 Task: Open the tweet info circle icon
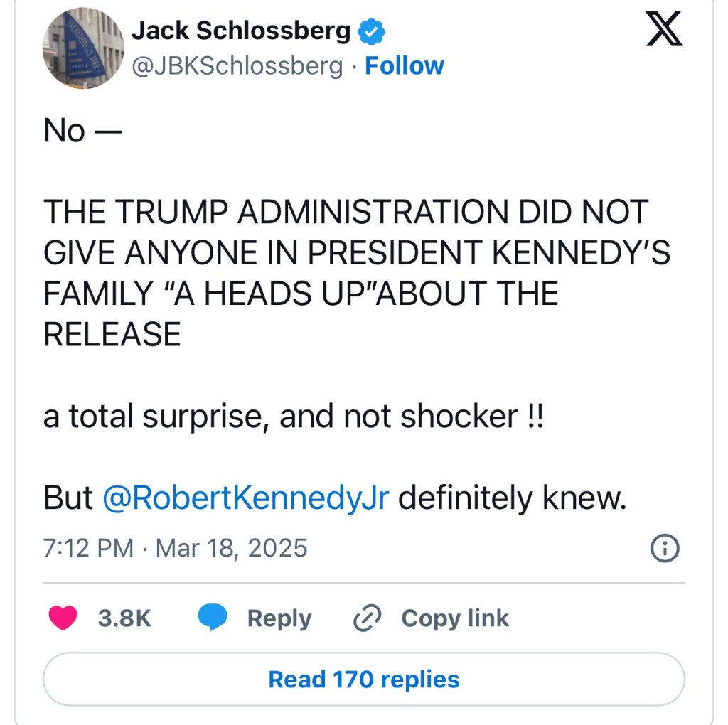pyautogui.click(x=665, y=548)
